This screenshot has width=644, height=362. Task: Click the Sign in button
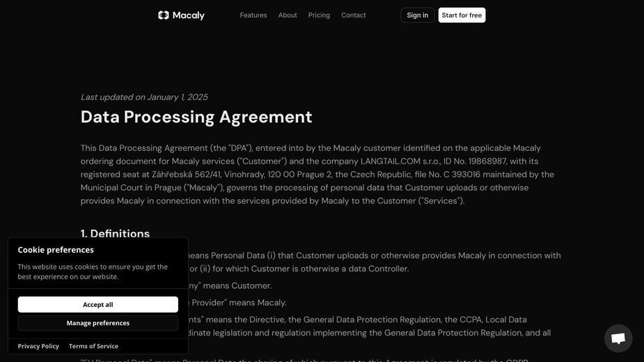click(417, 15)
